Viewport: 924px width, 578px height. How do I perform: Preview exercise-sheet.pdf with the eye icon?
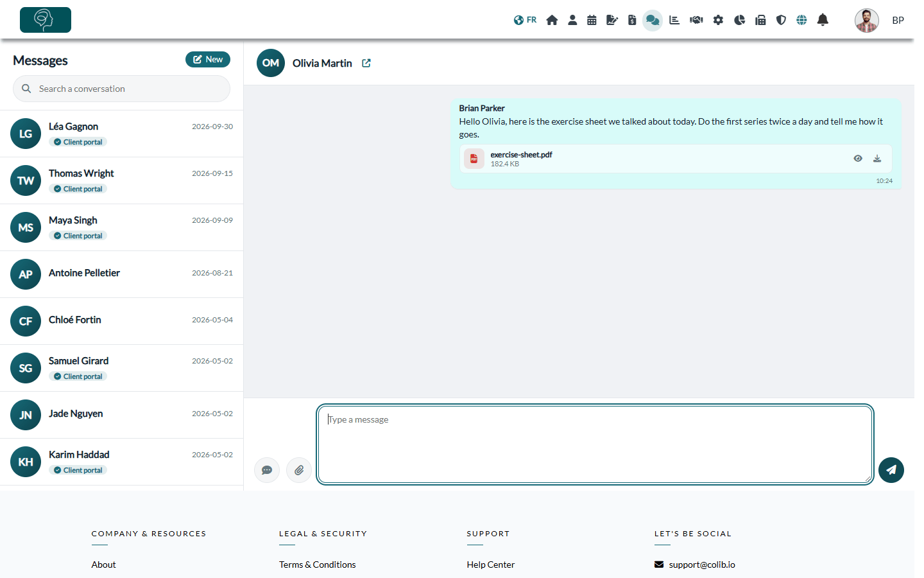pyautogui.click(x=858, y=158)
